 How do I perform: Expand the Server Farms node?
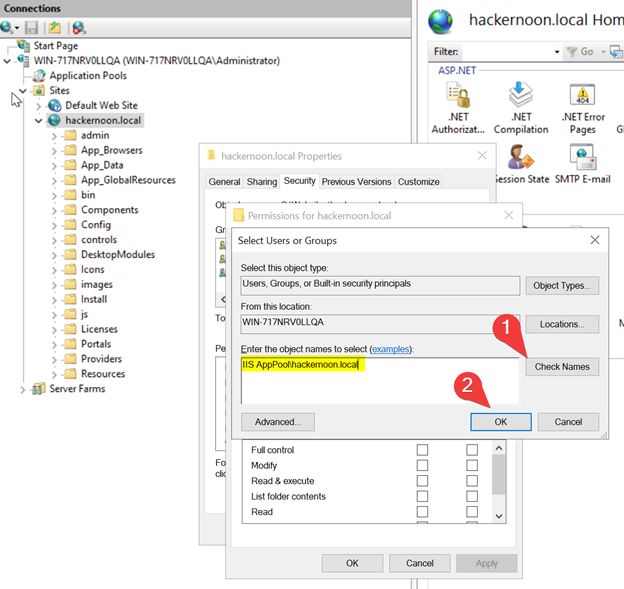(23, 389)
